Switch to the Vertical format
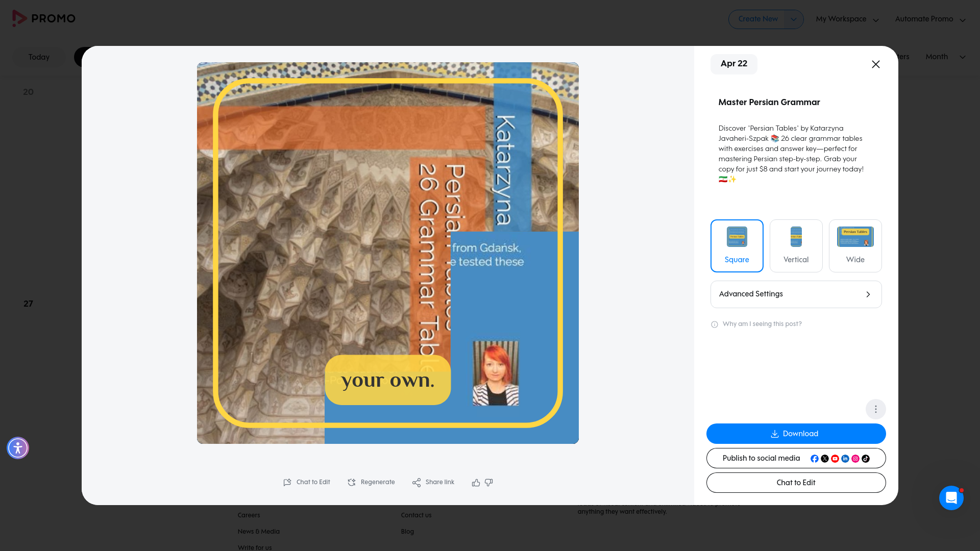Image resolution: width=980 pixels, height=551 pixels. (796, 245)
